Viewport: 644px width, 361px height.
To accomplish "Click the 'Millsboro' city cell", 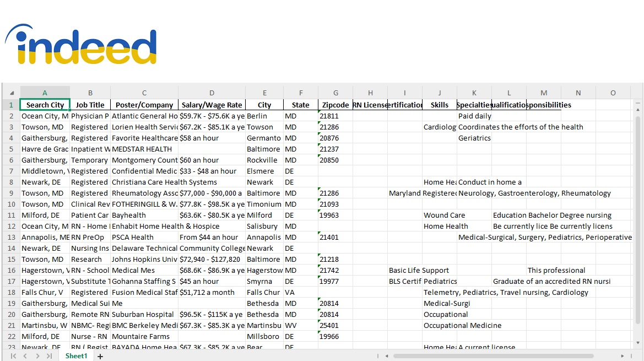I will 264,337.
